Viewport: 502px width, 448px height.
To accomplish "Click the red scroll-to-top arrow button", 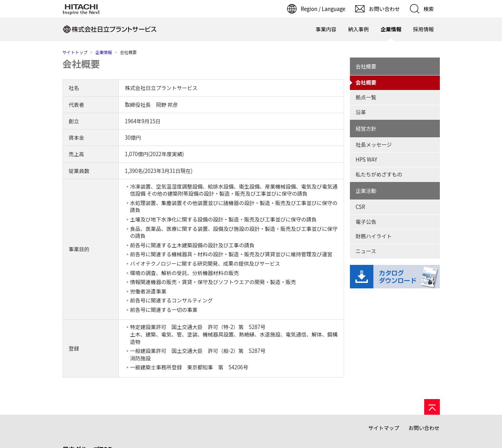I will click(x=432, y=407).
